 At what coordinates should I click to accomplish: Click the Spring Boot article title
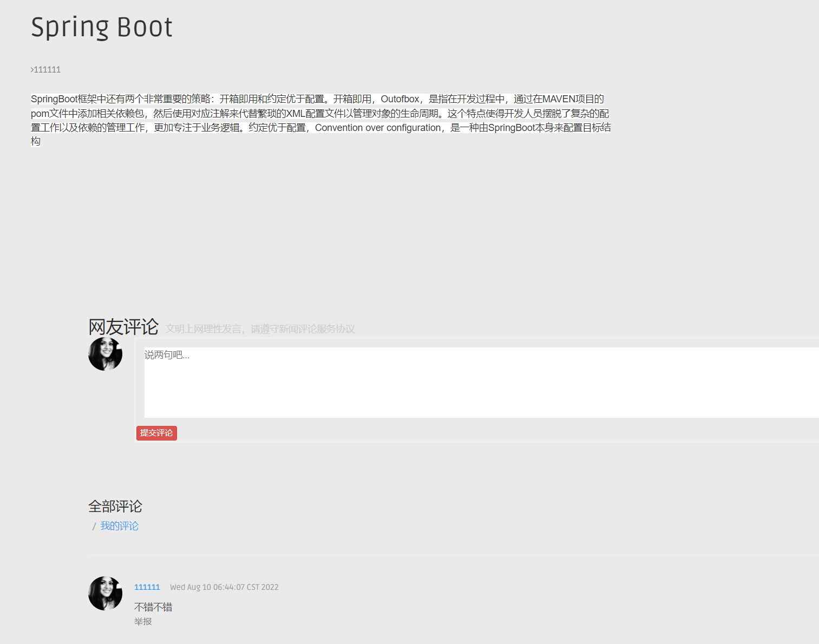click(101, 27)
